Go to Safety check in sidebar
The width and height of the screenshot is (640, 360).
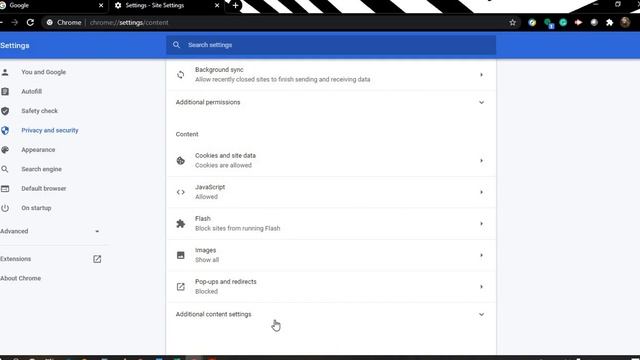(40, 111)
